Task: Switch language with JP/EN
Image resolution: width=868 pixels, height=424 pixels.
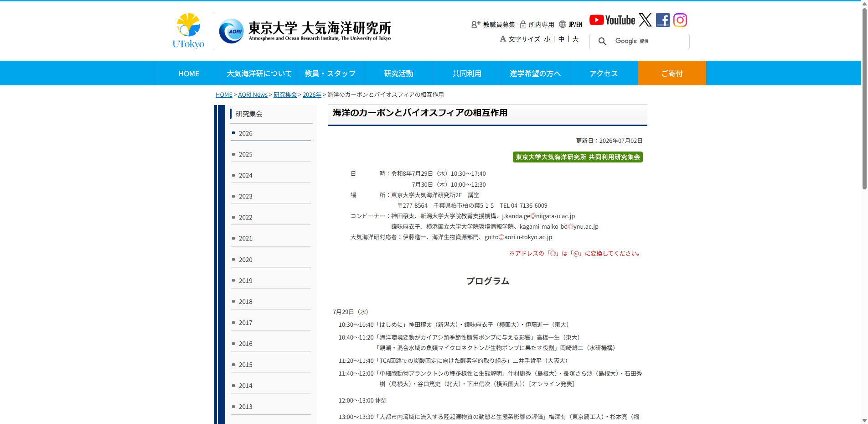Action: point(571,25)
